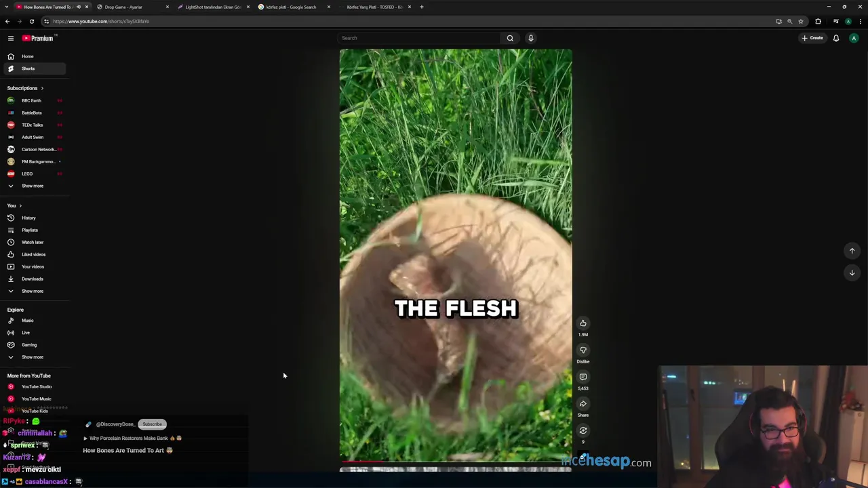The width and height of the screenshot is (868, 488).
Task: Go to Home in the sidebar
Action: tap(33, 56)
